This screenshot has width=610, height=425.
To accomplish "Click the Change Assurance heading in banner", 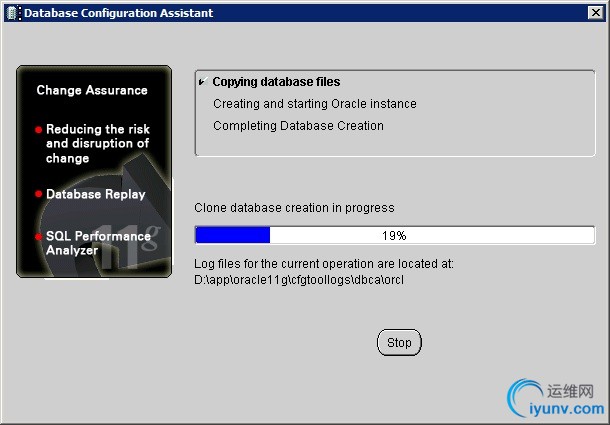I will pos(92,90).
